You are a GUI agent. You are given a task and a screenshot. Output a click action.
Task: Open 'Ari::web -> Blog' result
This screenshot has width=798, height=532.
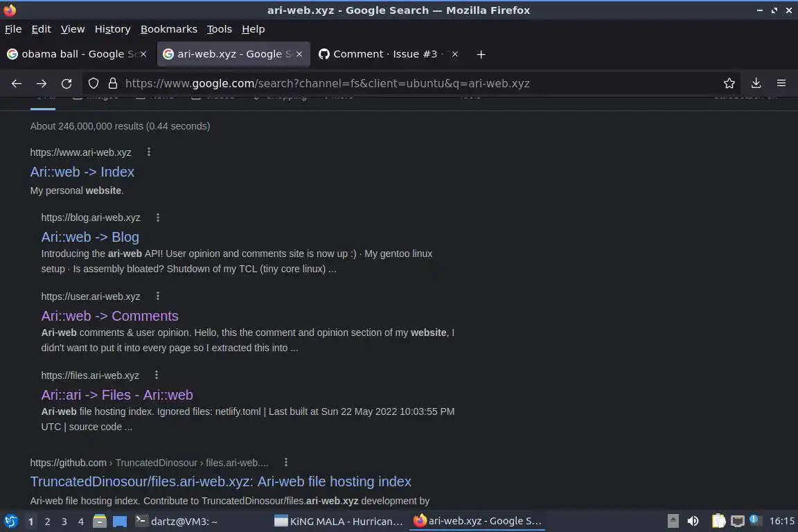click(x=90, y=237)
